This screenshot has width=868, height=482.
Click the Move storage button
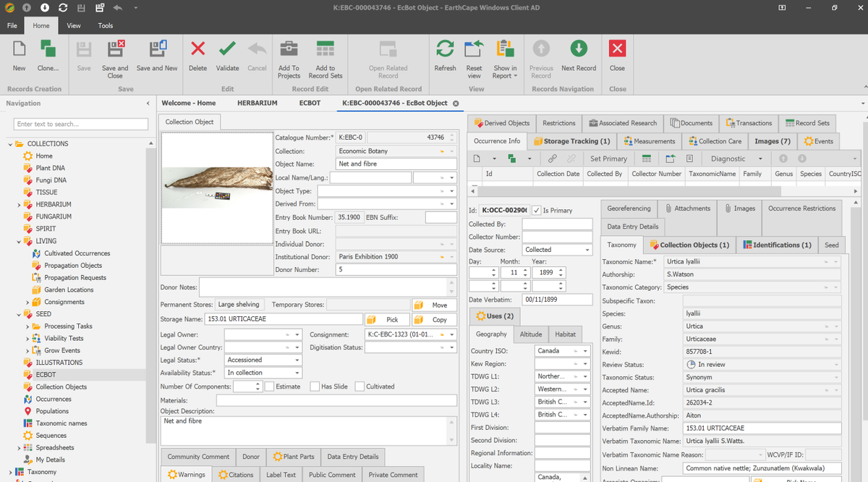[x=435, y=305]
